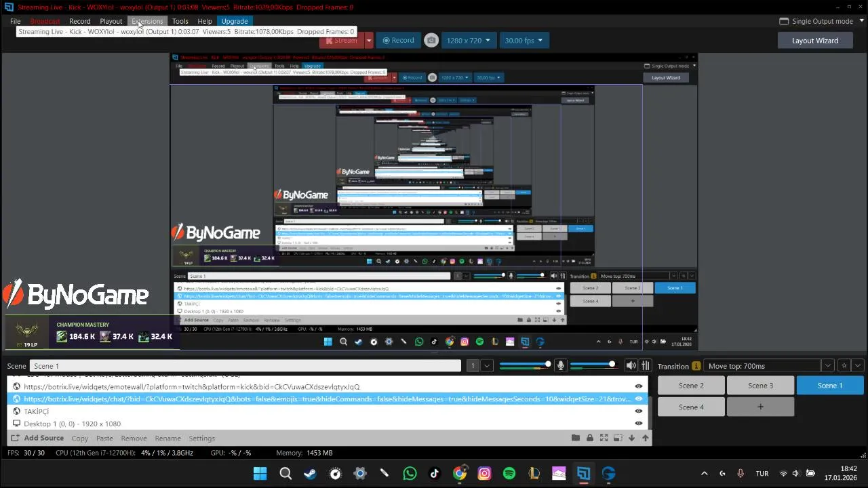Switch to Scene 2

[x=691, y=386]
